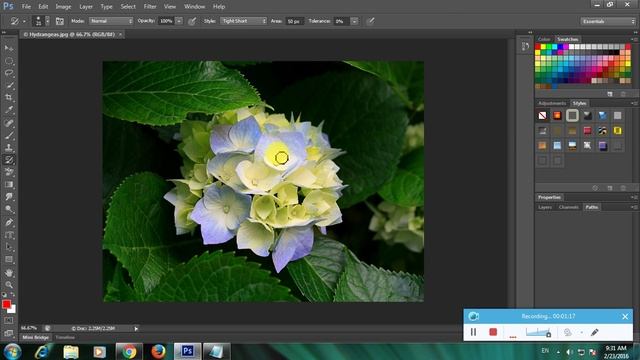Switch to the Adjustments tab
The width and height of the screenshot is (640, 360).
tap(552, 103)
